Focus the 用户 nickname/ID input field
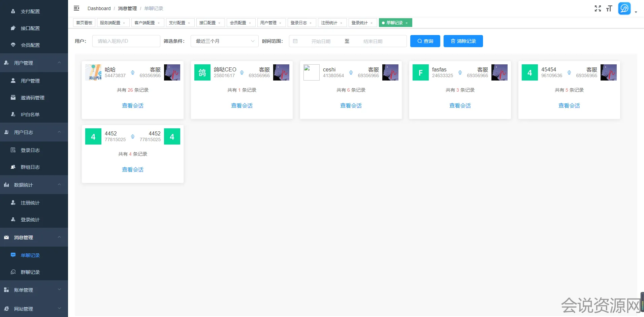Screen dimensions: 644x317 coord(126,41)
